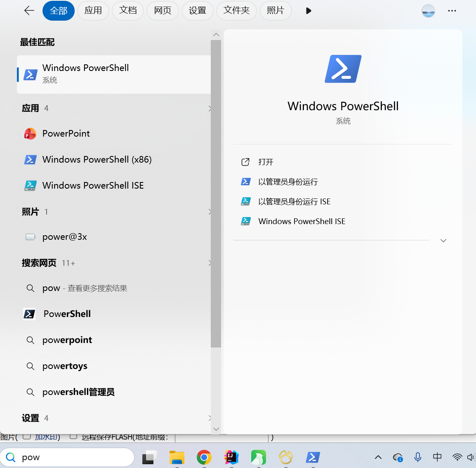The height and width of the screenshot is (468, 476).
Task: Show hidden tray icons chevron
Action: 378,457
